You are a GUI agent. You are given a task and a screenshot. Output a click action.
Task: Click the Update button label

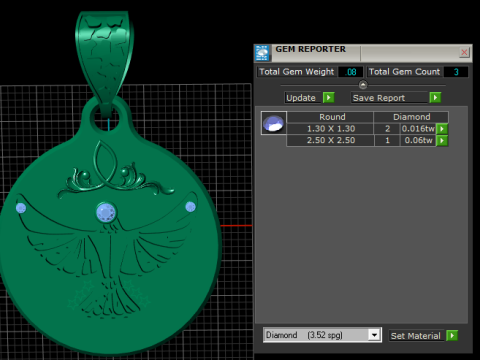pyautogui.click(x=303, y=98)
